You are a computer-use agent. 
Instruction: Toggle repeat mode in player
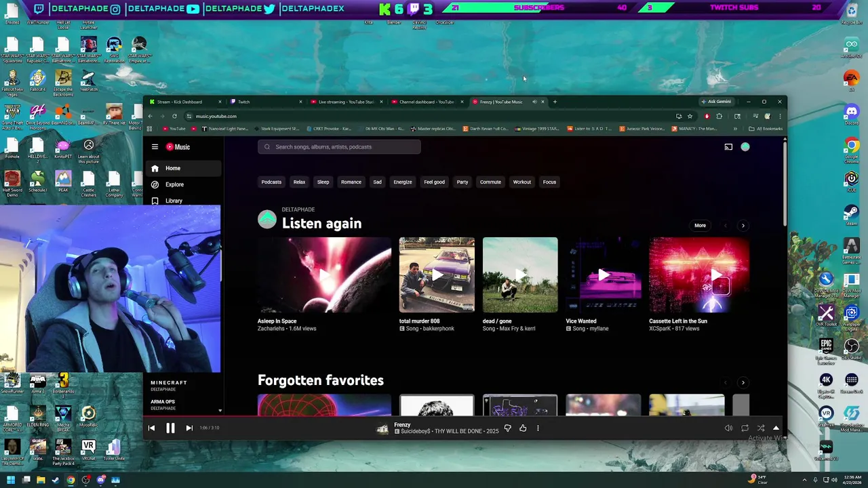coord(745,428)
